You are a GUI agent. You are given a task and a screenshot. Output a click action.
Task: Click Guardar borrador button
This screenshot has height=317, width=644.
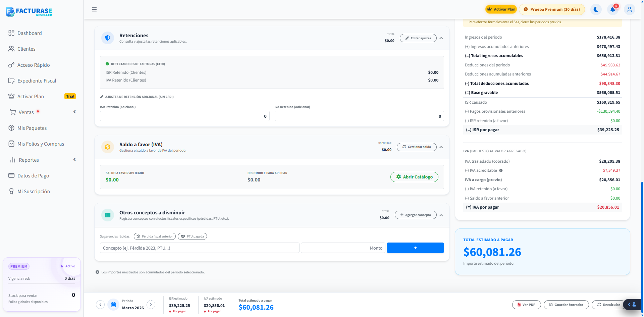(566, 305)
